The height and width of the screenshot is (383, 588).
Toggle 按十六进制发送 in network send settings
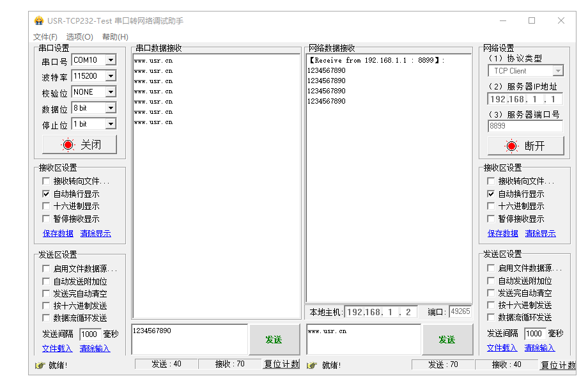coord(491,305)
